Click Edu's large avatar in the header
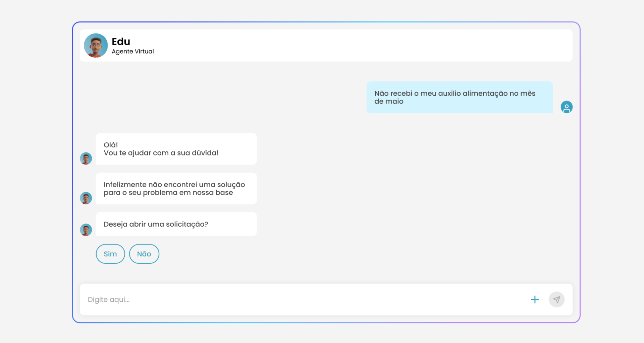Viewport: 644px width, 343px height. tap(96, 45)
